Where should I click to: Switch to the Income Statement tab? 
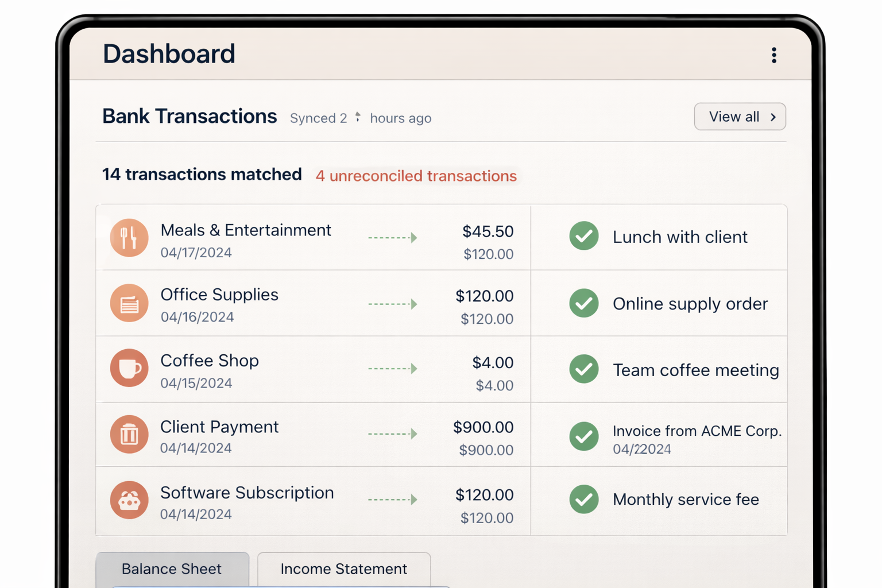(x=343, y=569)
